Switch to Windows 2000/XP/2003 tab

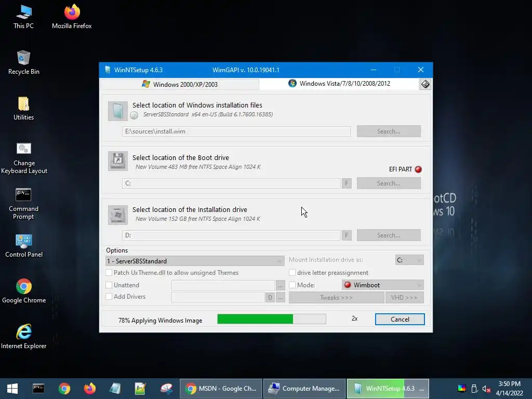180,84
